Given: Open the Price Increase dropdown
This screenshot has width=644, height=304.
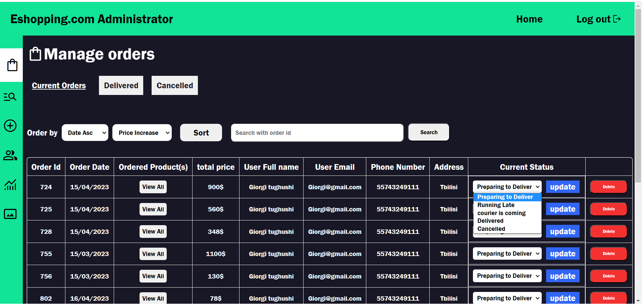Looking at the screenshot, I should (x=142, y=133).
